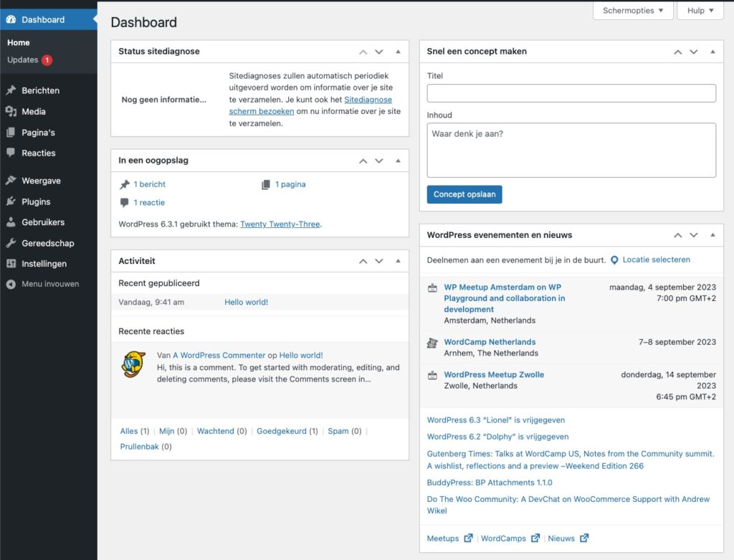The height and width of the screenshot is (560, 734).
Task: Go to the Updates submenu item
Action: click(23, 60)
